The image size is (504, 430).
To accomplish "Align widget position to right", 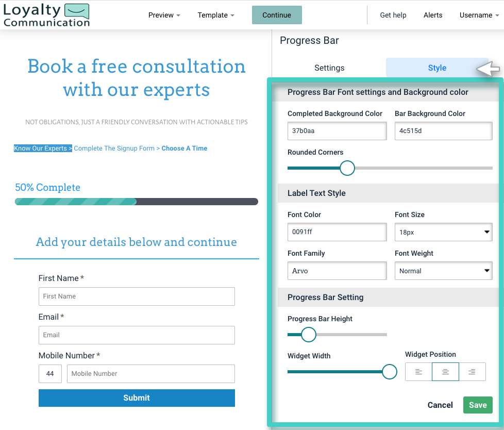I will click(x=472, y=372).
